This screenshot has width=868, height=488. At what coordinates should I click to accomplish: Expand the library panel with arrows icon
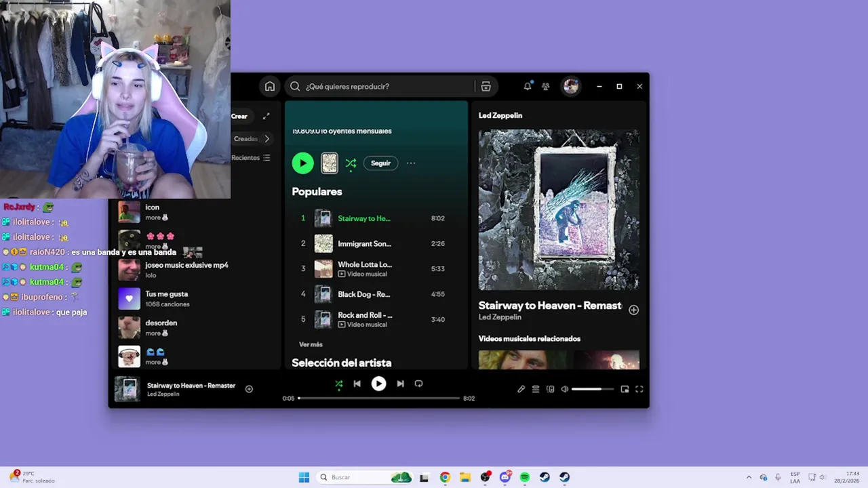[x=267, y=116]
